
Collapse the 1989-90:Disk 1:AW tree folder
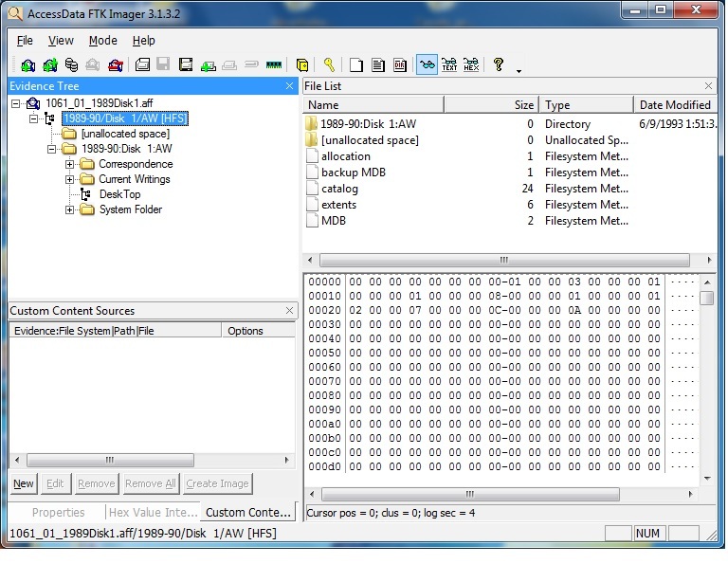[51, 149]
